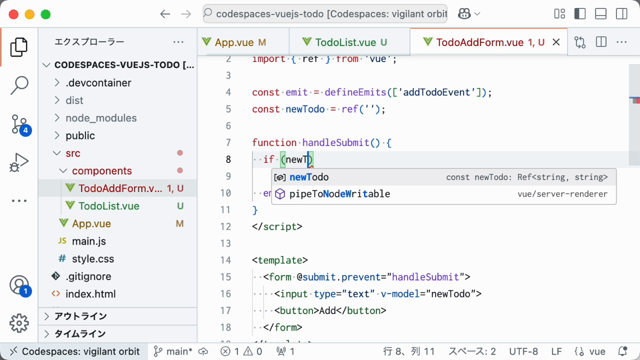This screenshot has height=360, width=640.
Task: Toggle the primary side bar visibility
Action: tap(580, 14)
